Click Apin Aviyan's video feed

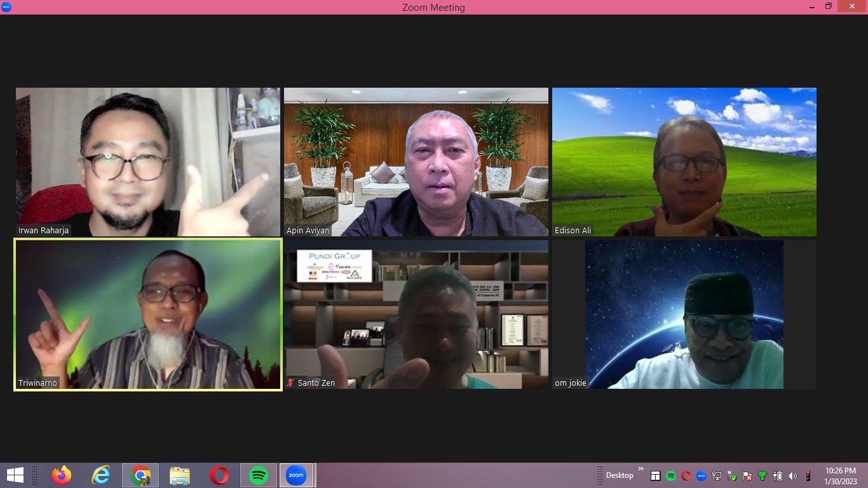pyautogui.click(x=416, y=161)
